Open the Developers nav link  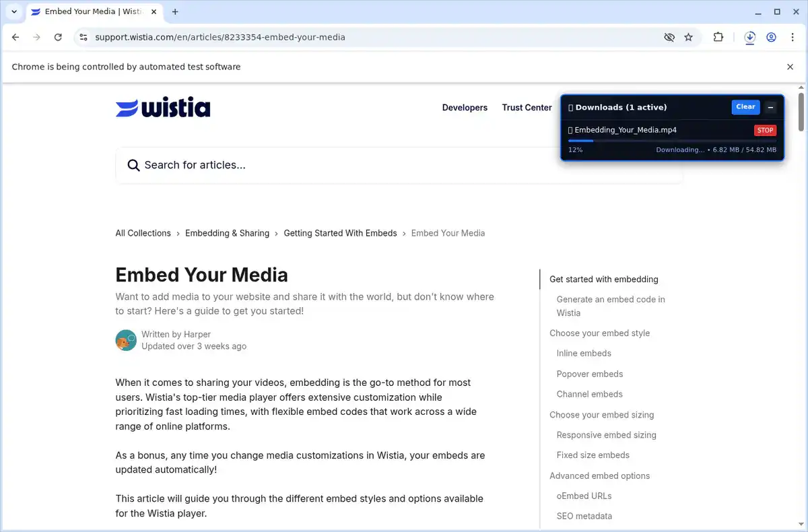tap(465, 108)
